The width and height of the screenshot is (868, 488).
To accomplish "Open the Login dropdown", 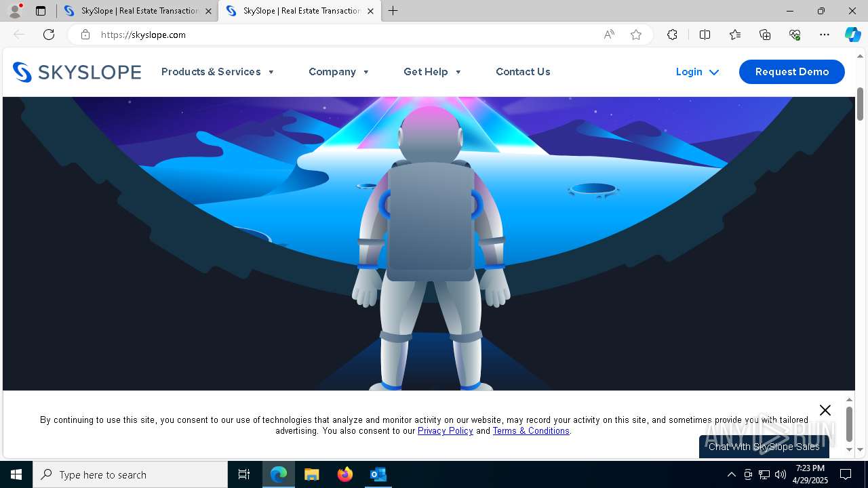I will [697, 72].
